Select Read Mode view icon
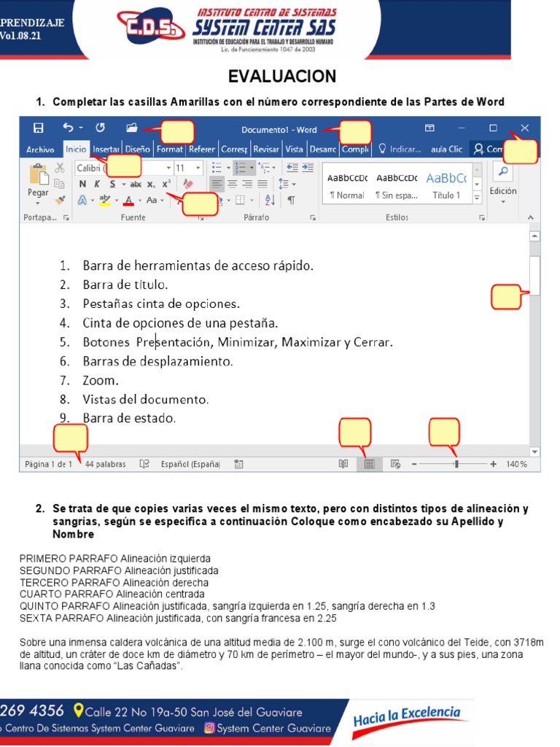Image resolution: width=560 pixels, height=747 pixels. tap(343, 463)
